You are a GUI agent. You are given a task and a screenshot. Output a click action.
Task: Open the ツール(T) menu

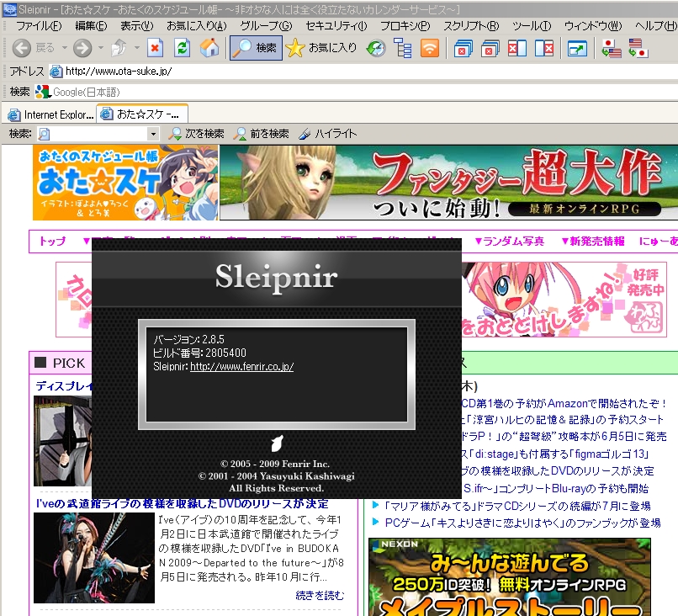click(532, 26)
